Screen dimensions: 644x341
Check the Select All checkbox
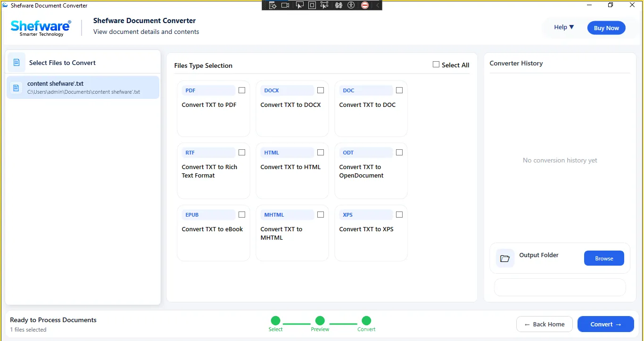[x=436, y=65]
